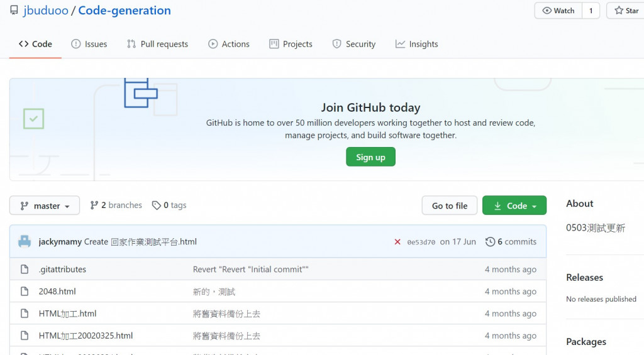Screen dimensions: 644x355
Task: Open the 2048.html file
Action: point(57,292)
